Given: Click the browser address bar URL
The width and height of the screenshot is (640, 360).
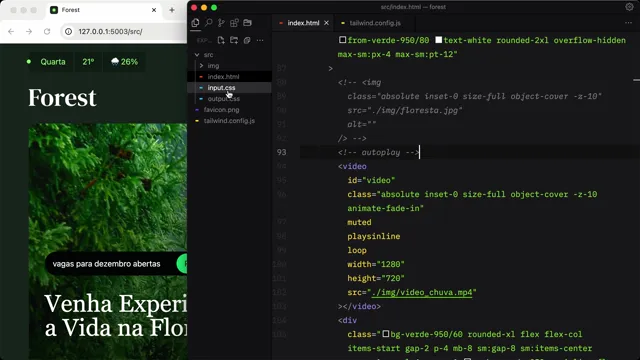Looking at the screenshot, I should click(110, 31).
